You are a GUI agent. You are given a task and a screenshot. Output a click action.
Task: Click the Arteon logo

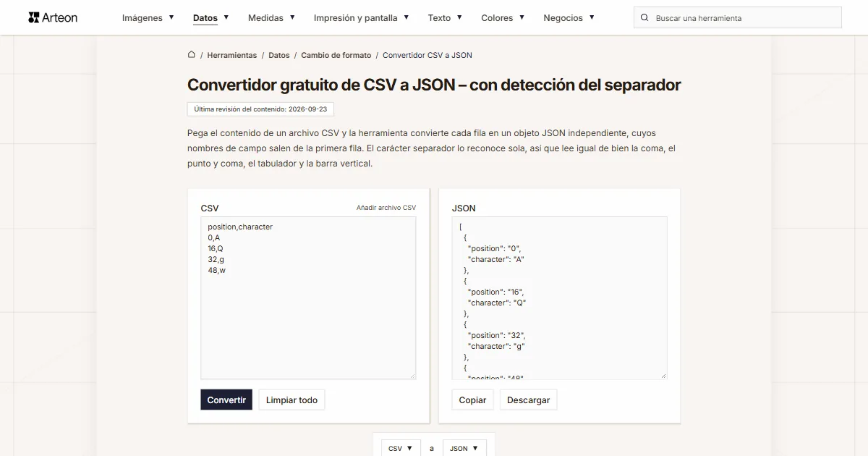click(53, 17)
